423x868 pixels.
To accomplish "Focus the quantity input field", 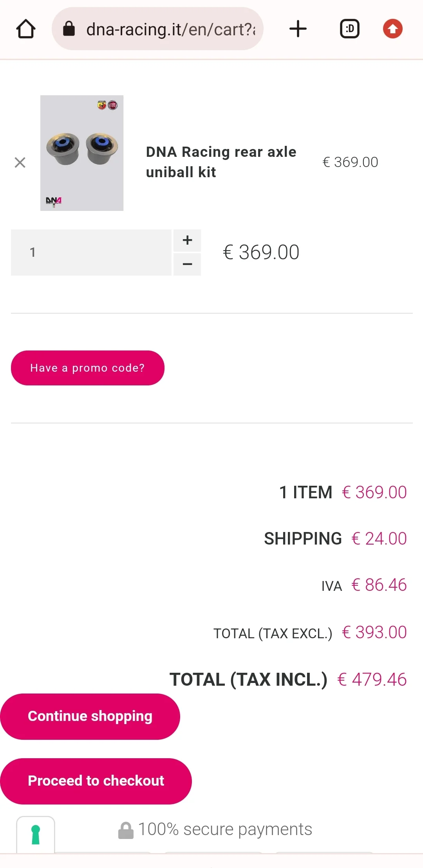I will 91,252.
